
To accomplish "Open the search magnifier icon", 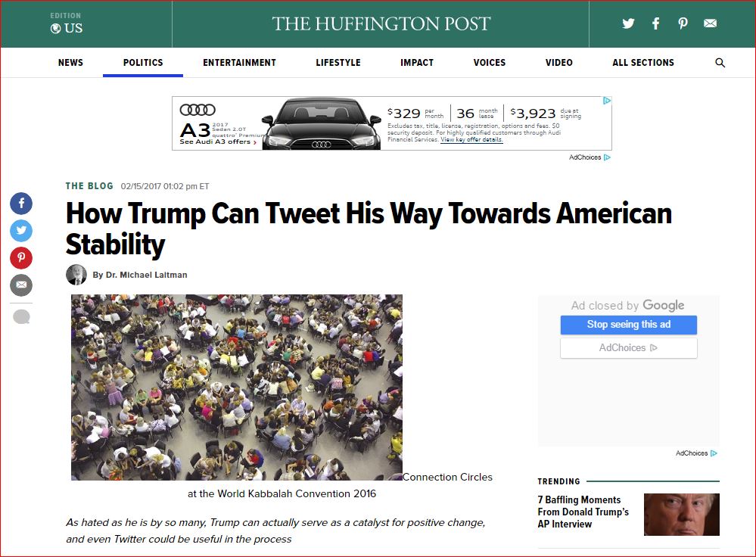I will 720,63.
